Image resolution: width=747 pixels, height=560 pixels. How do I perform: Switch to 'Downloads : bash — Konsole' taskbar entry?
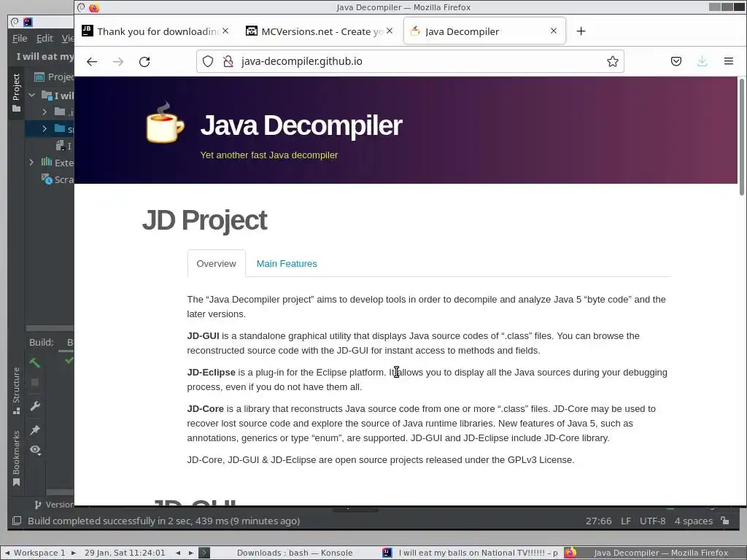coord(295,553)
